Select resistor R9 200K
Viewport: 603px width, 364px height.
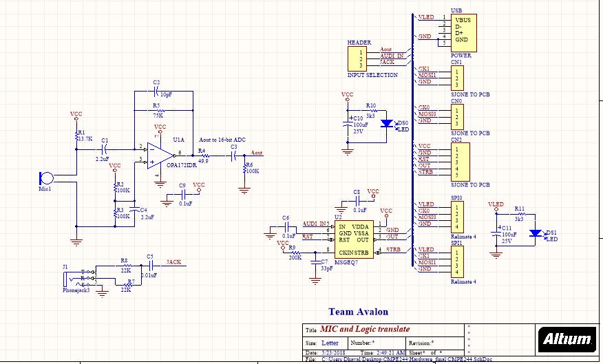295,253
